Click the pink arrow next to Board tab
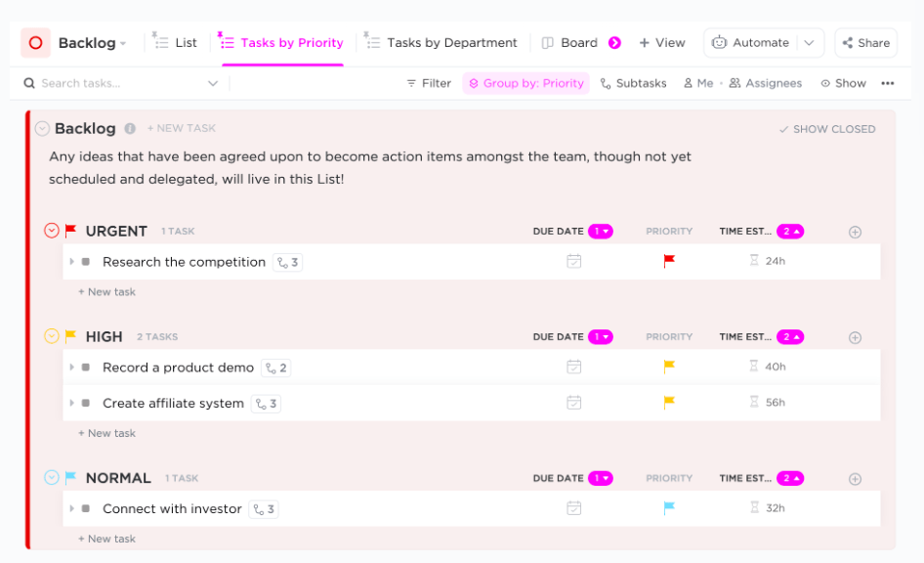924x563 pixels. [614, 43]
